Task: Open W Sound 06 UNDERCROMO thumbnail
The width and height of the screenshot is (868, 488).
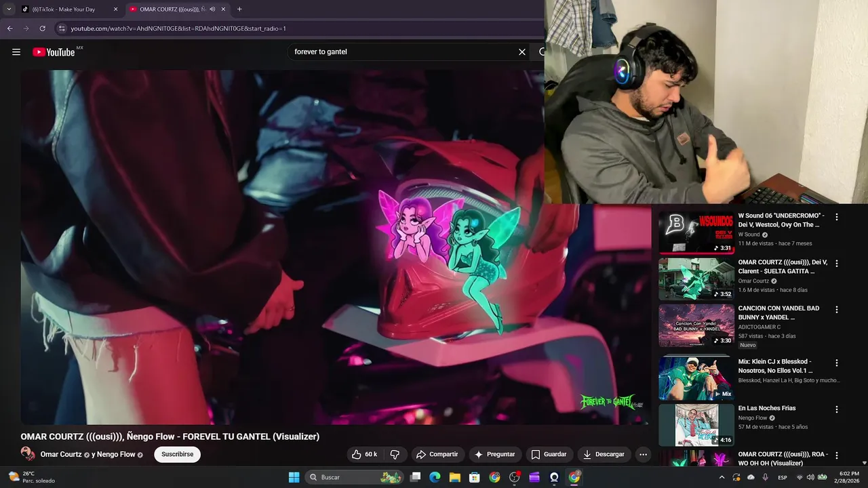Action: tap(696, 232)
